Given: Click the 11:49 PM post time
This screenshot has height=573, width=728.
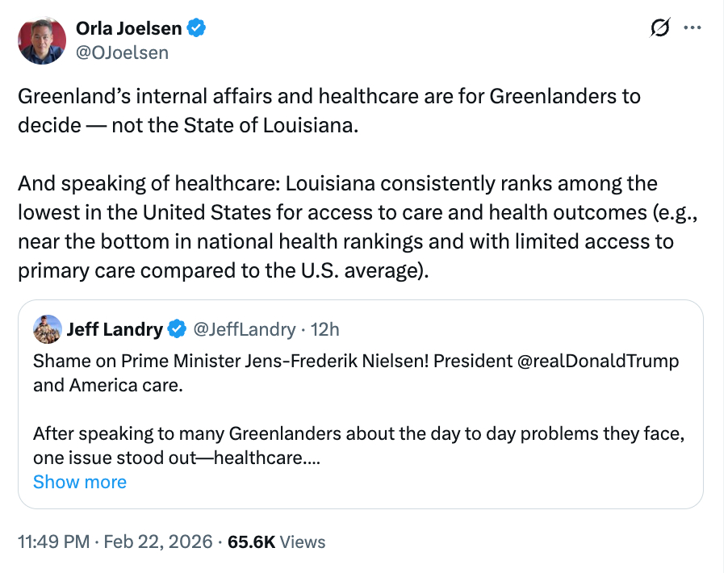Looking at the screenshot, I should pos(53,542).
